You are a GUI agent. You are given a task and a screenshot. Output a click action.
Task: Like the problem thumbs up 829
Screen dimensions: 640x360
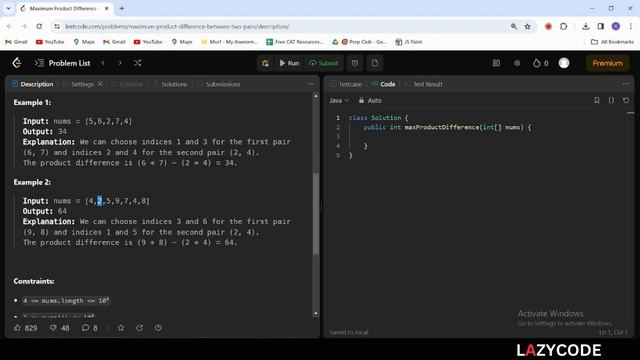coord(26,328)
